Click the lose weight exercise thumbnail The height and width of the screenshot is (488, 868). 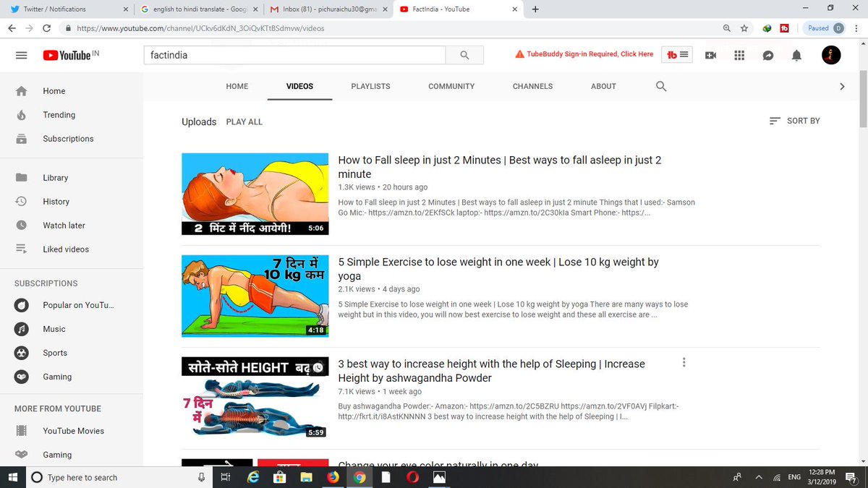click(256, 296)
